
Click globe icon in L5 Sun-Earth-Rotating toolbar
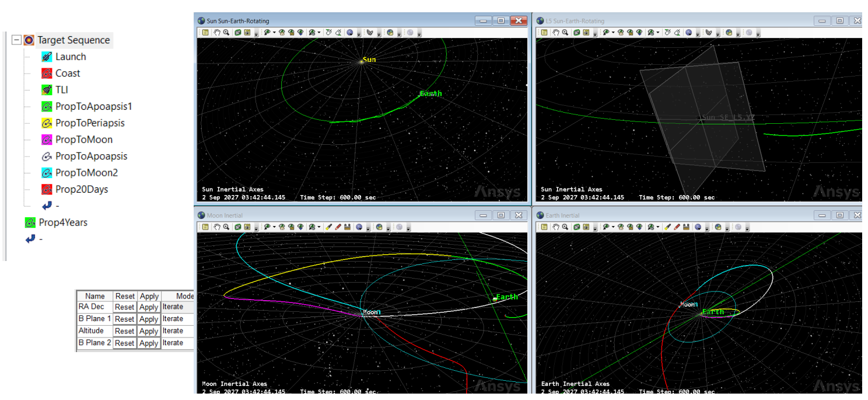point(688,33)
